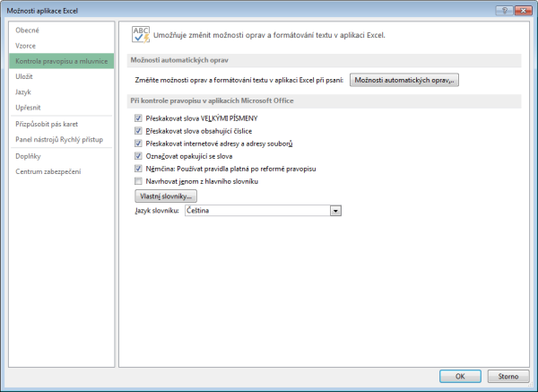Open the Uložit category

(61, 76)
